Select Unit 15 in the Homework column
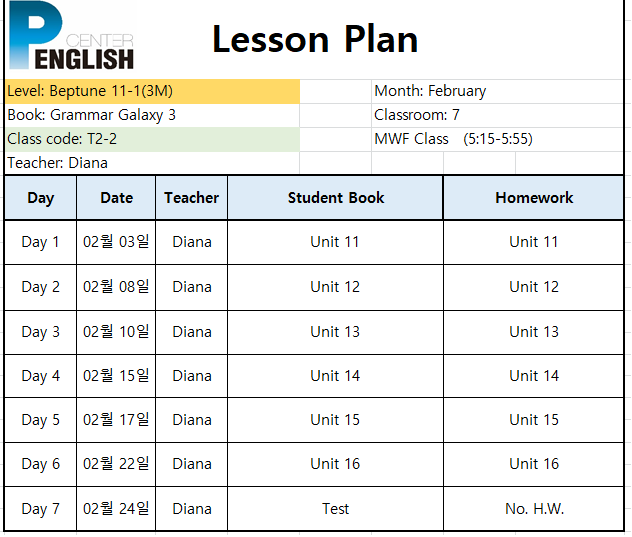Screen dimensions: 632x537 click(x=534, y=420)
